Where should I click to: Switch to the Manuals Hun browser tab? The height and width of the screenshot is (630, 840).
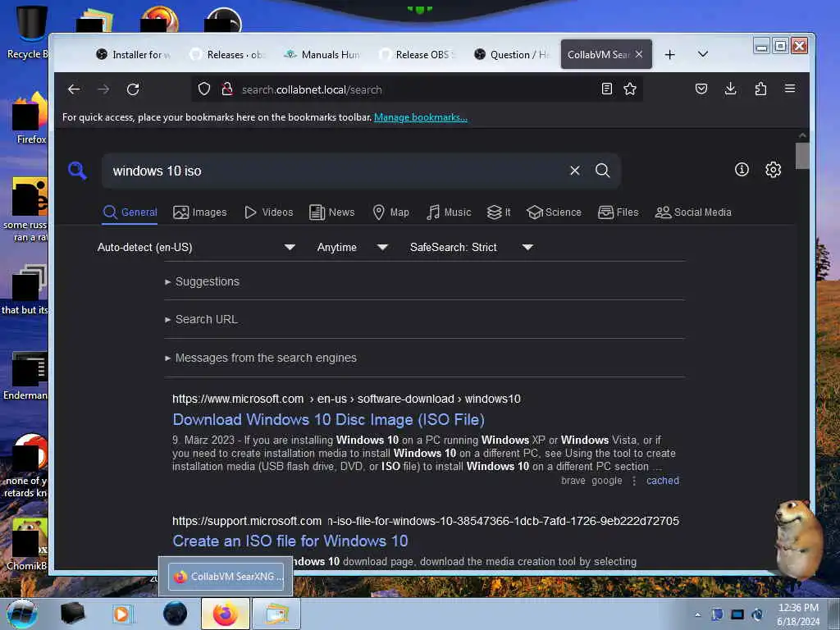pyautogui.click(x=323, y=55)
